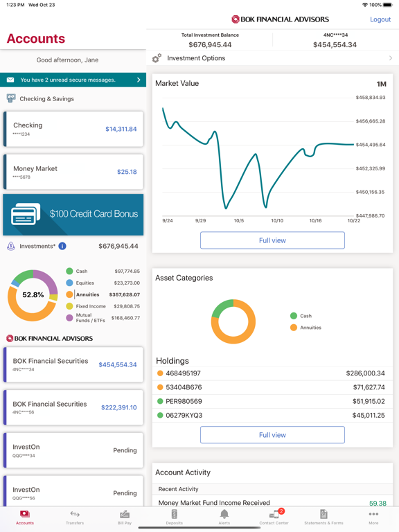The height and width of the screenshot is (532, 399).
Task: Select the Cash legend green swatch in Investments
Action: point(69,271)
